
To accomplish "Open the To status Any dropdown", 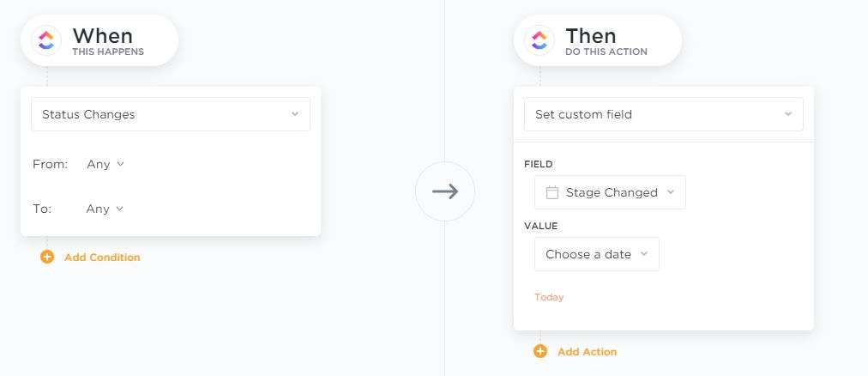I will [x=105, y=209].
